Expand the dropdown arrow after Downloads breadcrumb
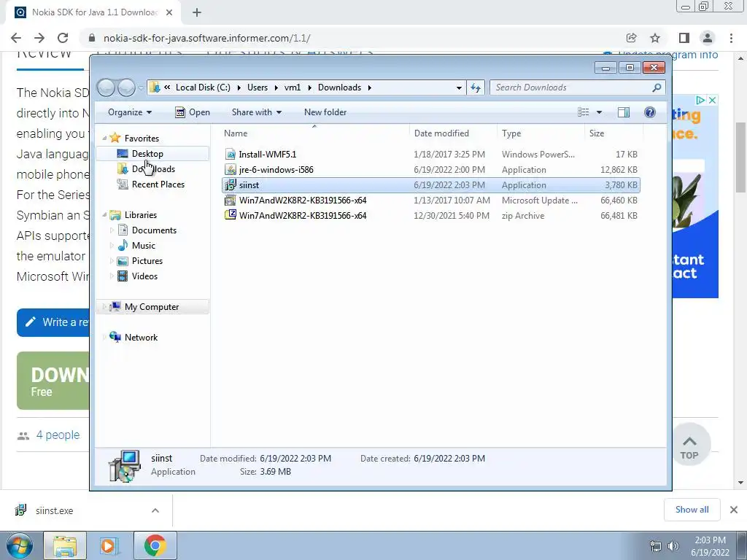Viewport: 747px width, 560px height. (x=370, y=87)
